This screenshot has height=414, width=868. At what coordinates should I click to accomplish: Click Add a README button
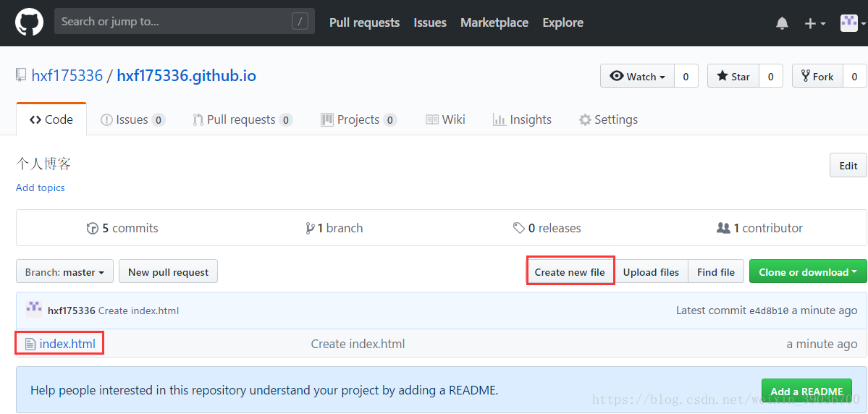click(806, 391)
